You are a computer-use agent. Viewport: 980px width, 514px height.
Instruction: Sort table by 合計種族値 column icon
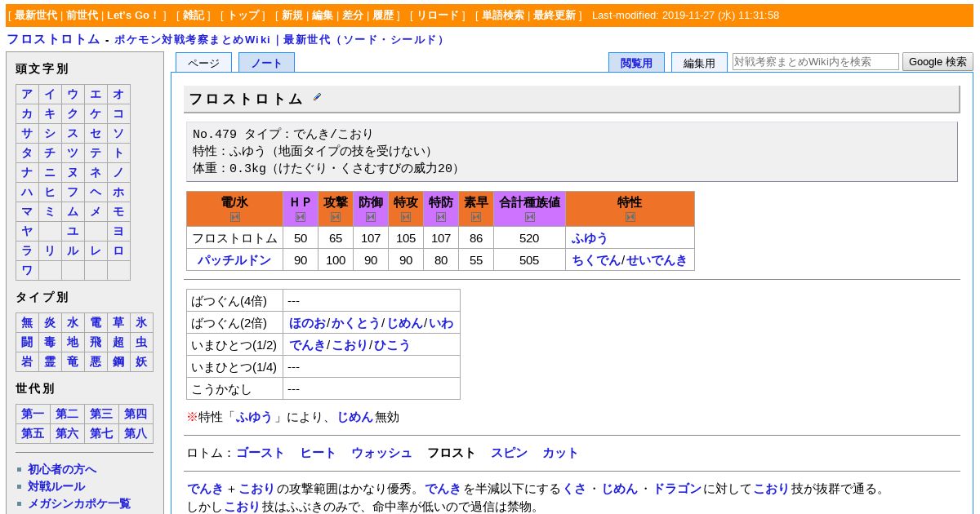pyautogui.click(x=530, y=217)
